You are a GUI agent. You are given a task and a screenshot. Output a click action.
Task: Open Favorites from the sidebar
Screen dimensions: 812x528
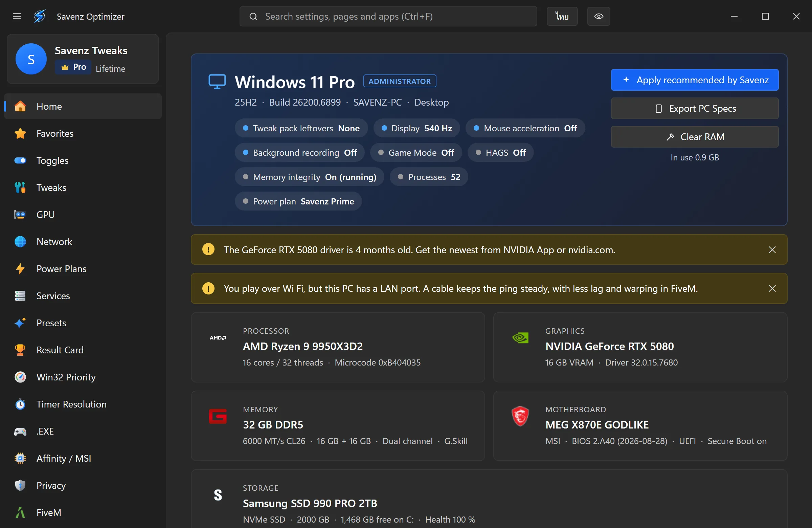(x=83, y=133)
